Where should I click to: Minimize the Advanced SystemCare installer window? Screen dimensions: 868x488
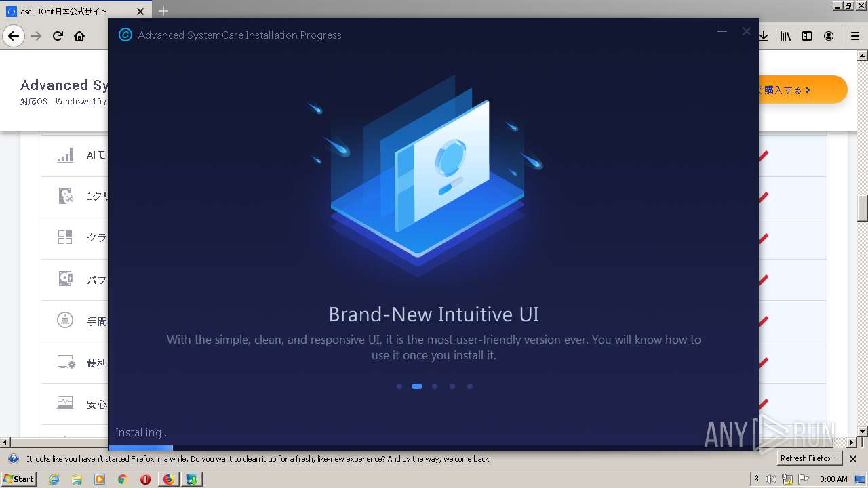pos(722,31)
